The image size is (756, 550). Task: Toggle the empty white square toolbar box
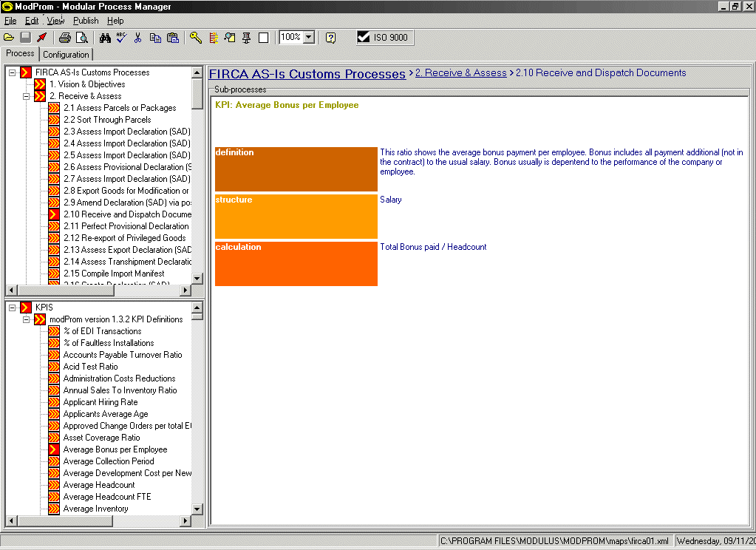264,38
